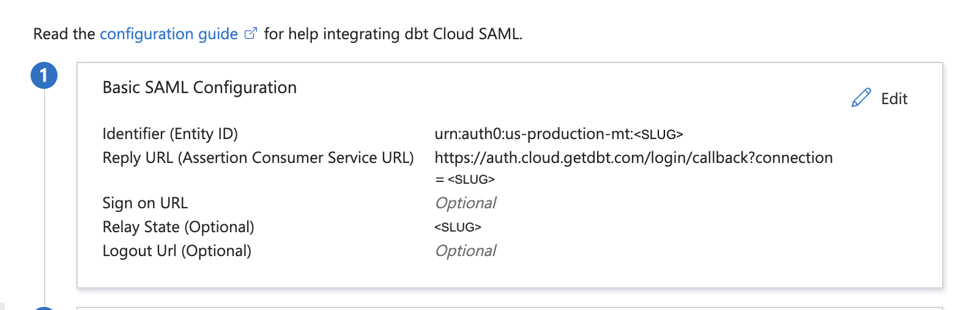Click "for help integrating dbt Cloud SAML" text

coord(393,34)
